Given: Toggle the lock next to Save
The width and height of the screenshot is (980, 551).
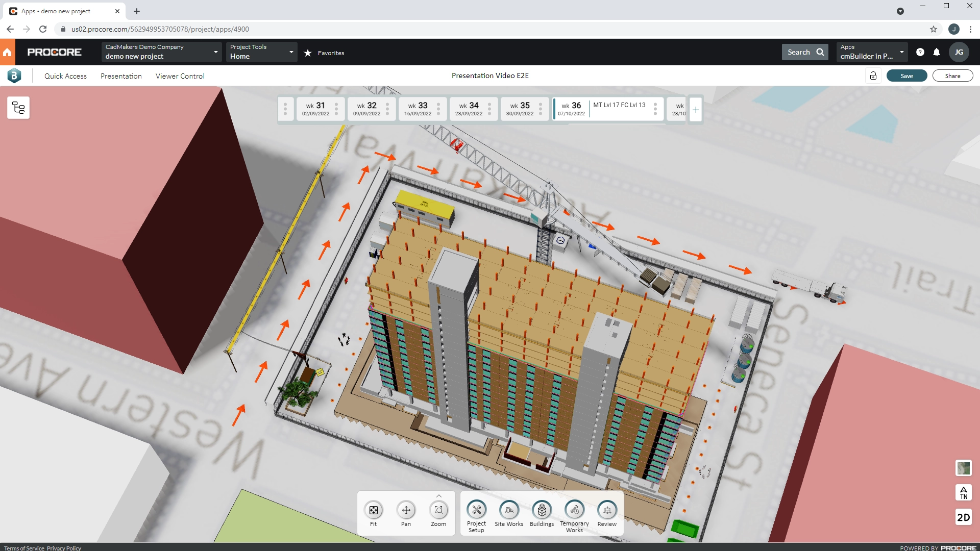Looking at the screenshot, I should coord(873,76).
